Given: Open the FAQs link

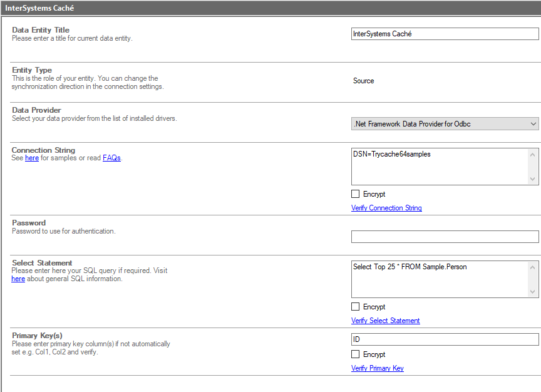Looking at the screenshot, I should (x=111, y=158).
